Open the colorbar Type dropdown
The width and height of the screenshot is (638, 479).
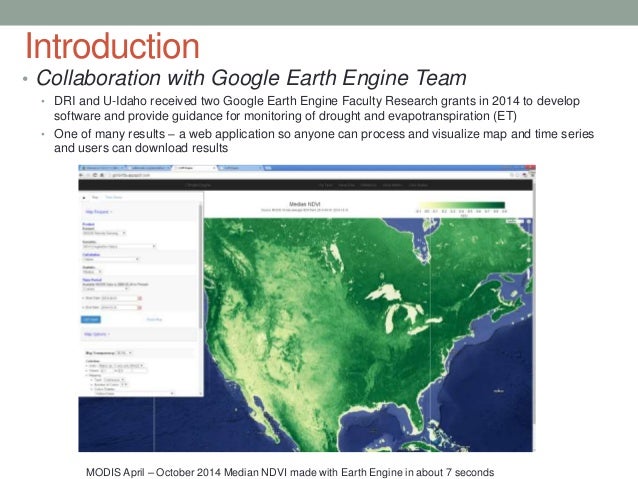tap(114, 380)
